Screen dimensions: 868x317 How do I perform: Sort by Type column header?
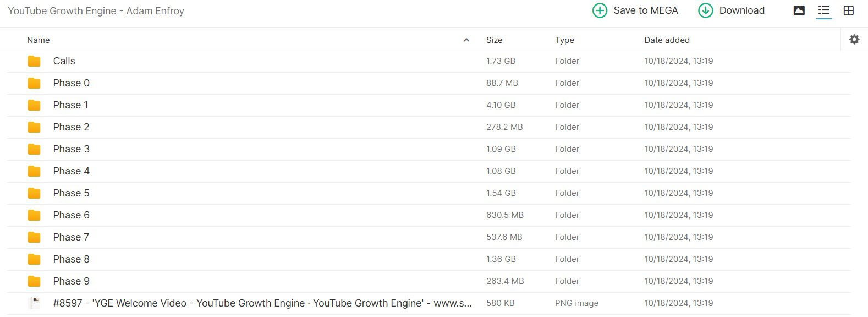pyautogui.click(x=564, y=40)
